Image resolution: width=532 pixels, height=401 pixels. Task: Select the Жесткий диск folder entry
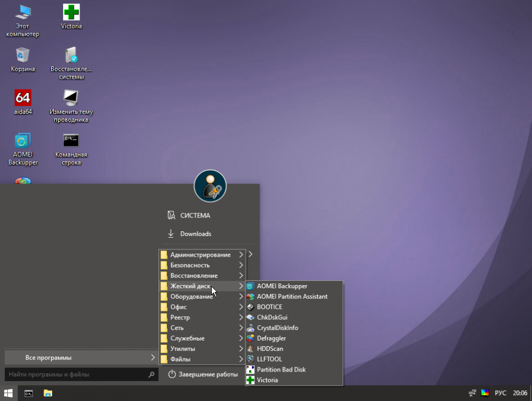(x=202, y=286)
